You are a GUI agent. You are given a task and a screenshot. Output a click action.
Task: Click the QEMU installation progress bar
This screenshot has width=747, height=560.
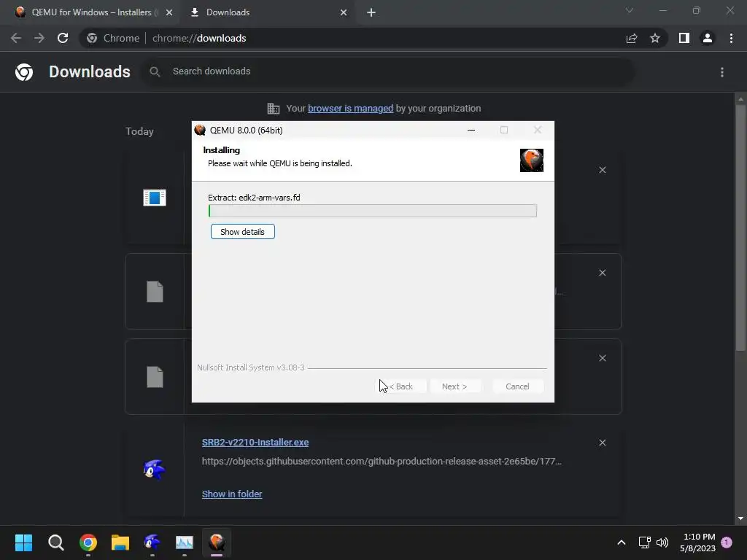[373, 211]
